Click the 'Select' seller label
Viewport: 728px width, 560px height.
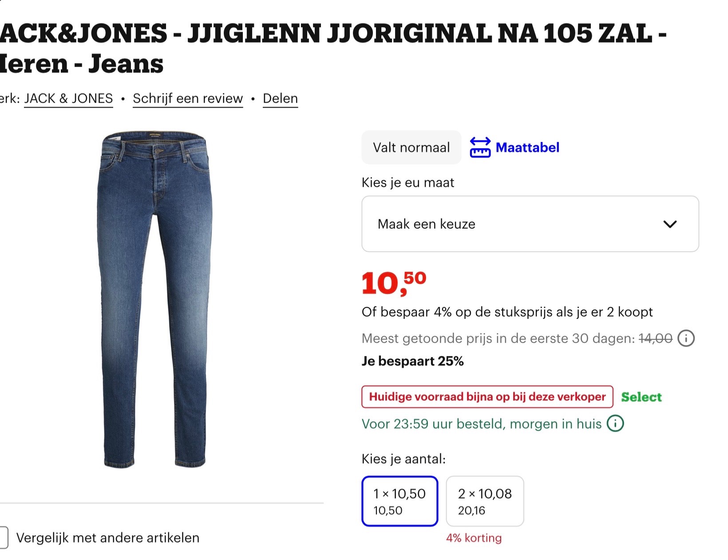tap(641, 397)
